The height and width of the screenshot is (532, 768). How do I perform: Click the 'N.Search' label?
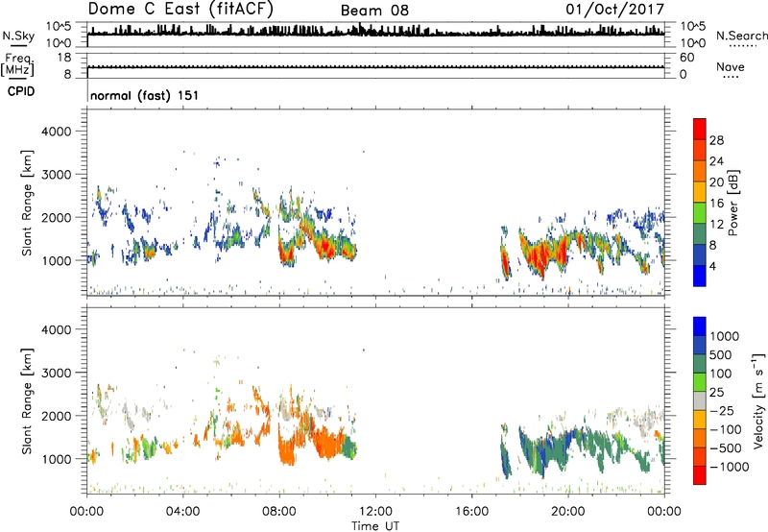tap(742, 36)
